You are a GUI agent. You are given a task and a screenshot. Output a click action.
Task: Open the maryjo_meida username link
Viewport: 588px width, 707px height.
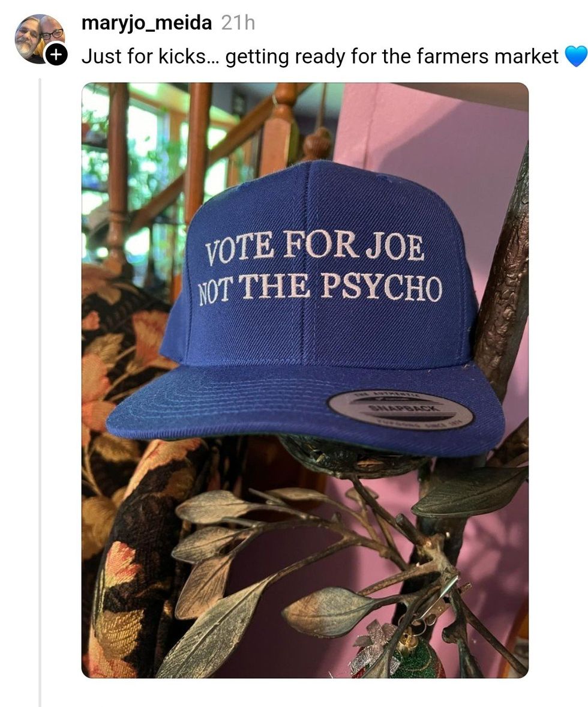pyautogui.click(x=146, y=23)
